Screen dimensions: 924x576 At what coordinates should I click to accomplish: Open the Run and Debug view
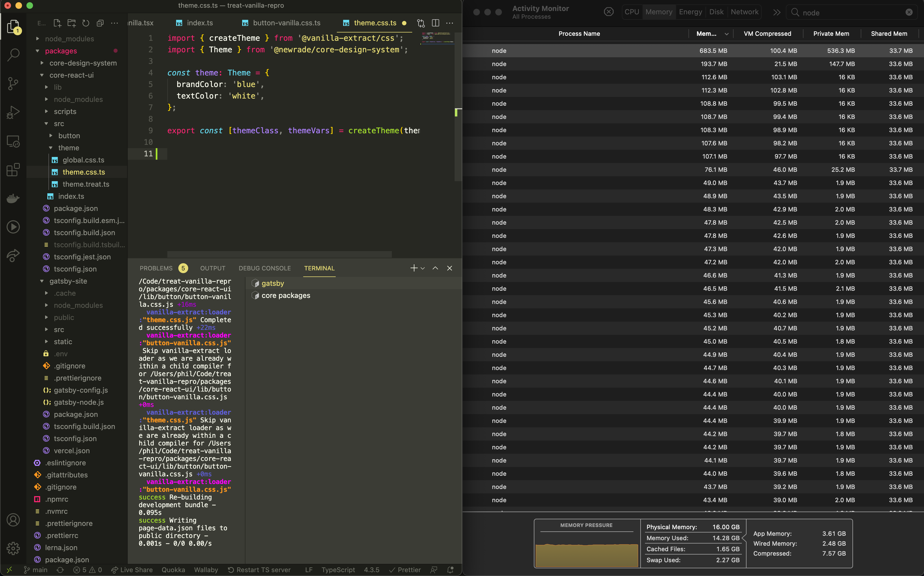coord(13,112)
